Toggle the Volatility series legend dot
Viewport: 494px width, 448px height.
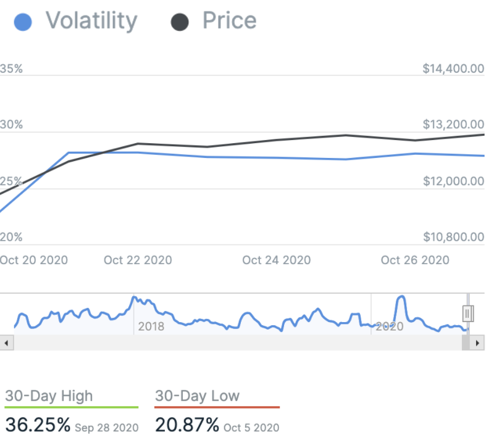(23, 22)
